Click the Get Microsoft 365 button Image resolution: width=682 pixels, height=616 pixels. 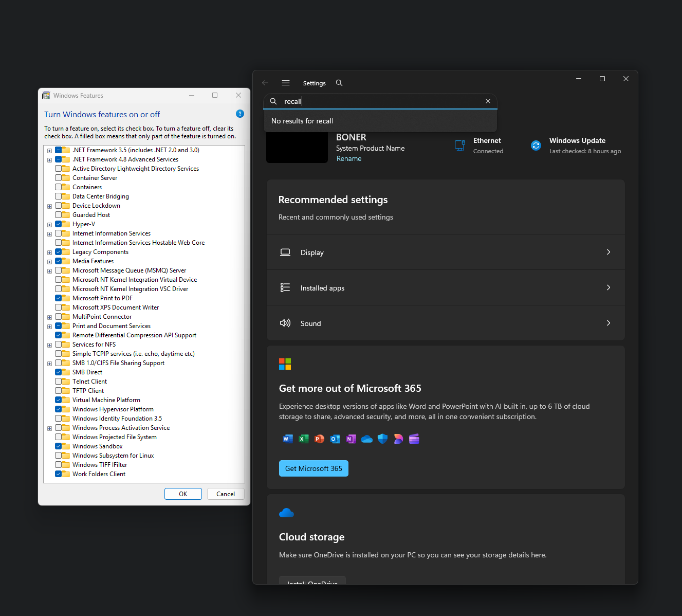pyautogui.click(x=314, y=468)
